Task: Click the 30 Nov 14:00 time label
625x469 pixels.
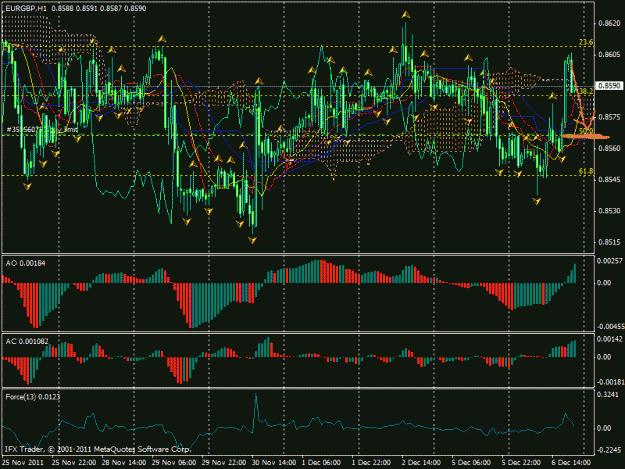Action: pyautogui.click(x=273, y=463)
